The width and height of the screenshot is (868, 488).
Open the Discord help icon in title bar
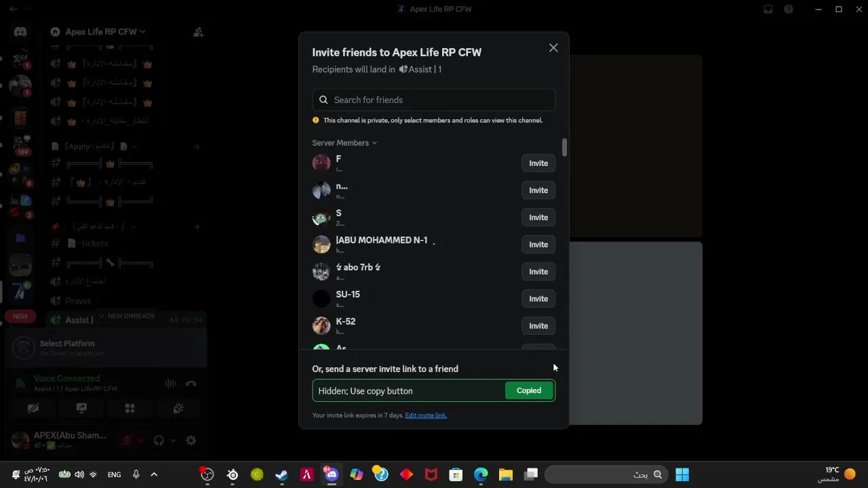click(789, 9)
